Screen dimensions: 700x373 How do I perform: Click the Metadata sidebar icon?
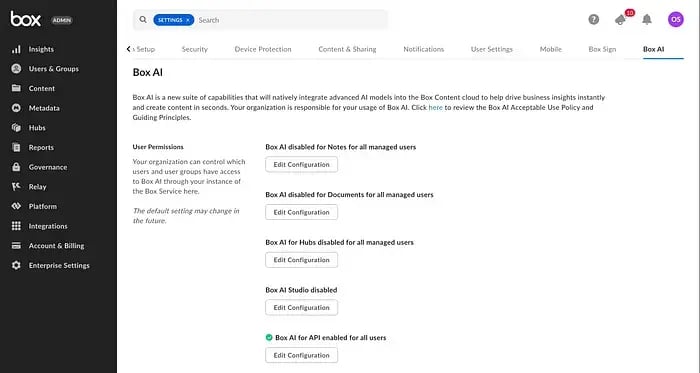tap(16, 108)
